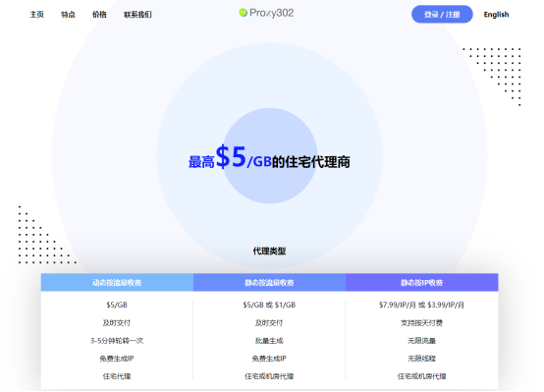Go to the 特点 features menu item
Image resolution: width=544 pixels, height=392 pixels.
(x=68, y=14)
